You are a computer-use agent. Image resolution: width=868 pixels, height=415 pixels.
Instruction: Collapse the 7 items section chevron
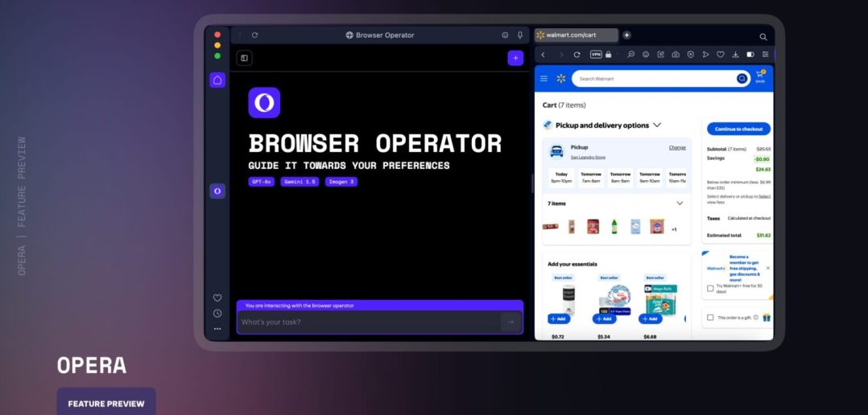[680, 203]
